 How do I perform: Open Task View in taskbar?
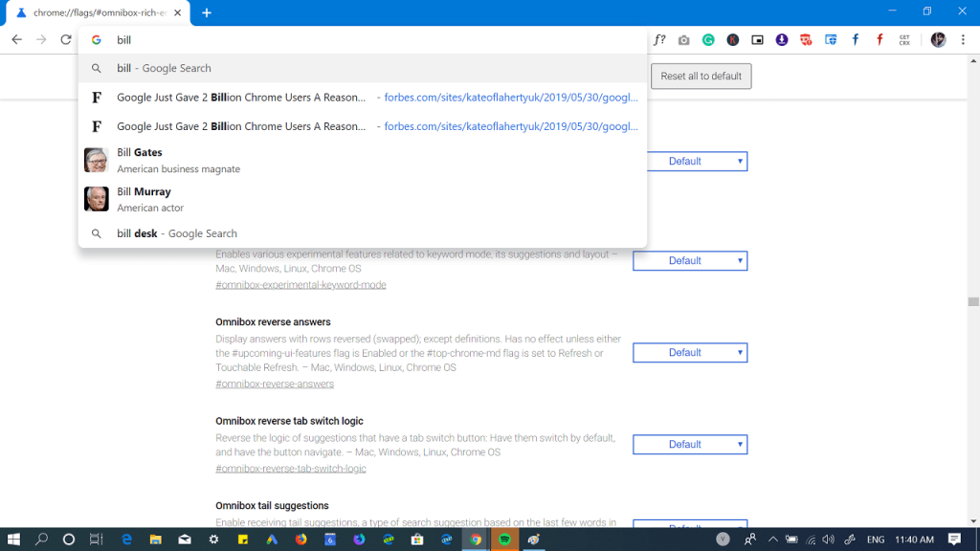[96, 540]
